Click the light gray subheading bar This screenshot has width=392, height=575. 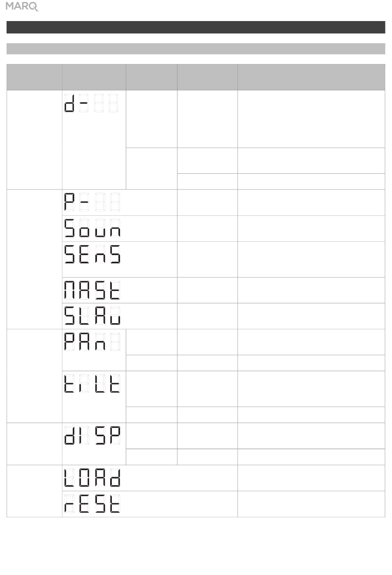tap(196, 49)
